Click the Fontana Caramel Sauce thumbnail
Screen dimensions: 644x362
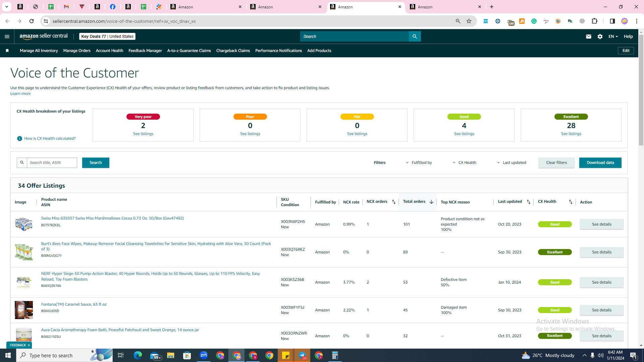point(24,310)
